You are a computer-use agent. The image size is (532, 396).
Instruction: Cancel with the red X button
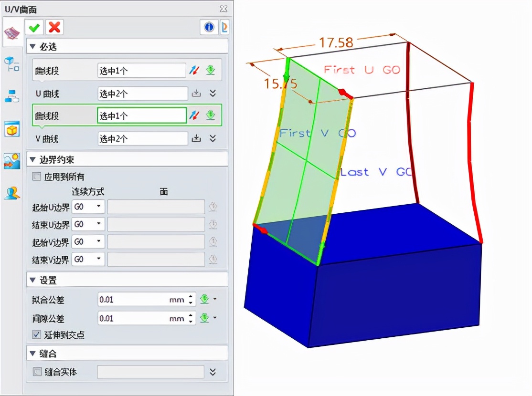(54, 27)
